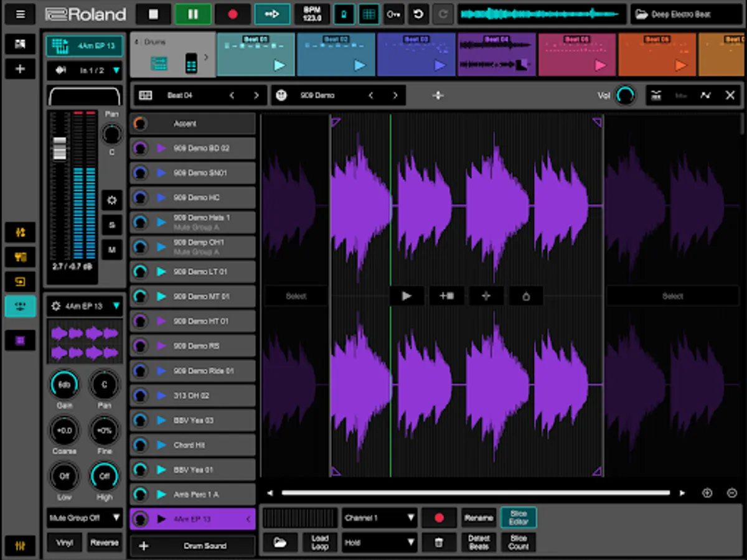
Task: Select the Beat 04 clip tab
Action: click(x=496, y=55)
